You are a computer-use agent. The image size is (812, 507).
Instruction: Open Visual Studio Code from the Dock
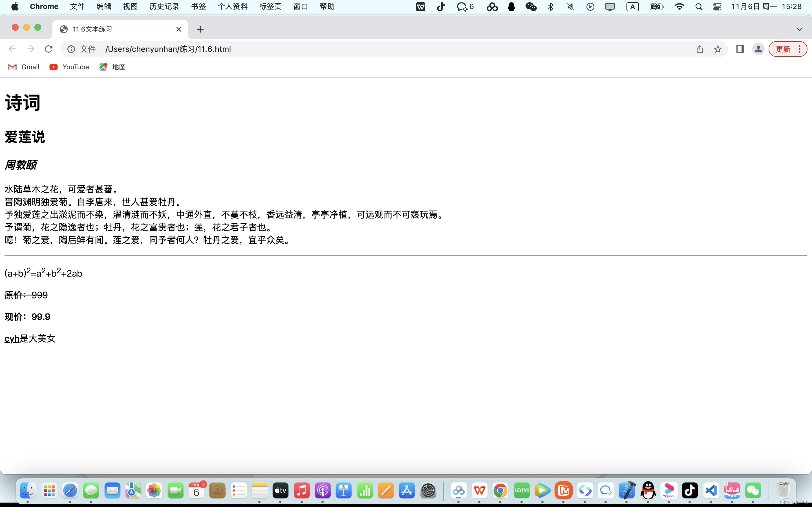pos(711,491)
